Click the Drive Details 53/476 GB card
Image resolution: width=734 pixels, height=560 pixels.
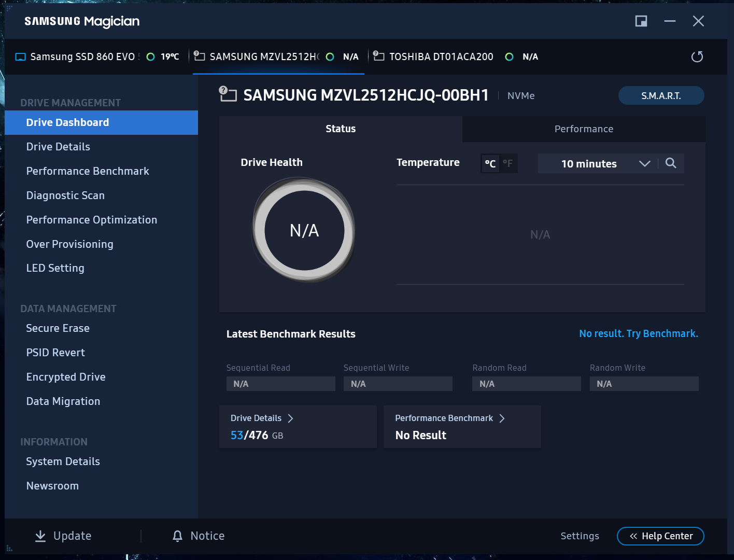298,427
